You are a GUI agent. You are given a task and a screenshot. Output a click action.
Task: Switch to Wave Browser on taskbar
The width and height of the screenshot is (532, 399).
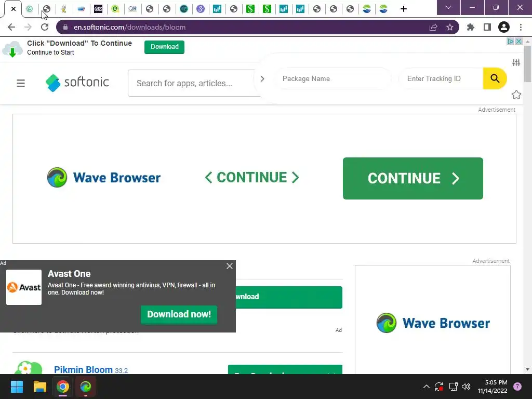point(86,387)
